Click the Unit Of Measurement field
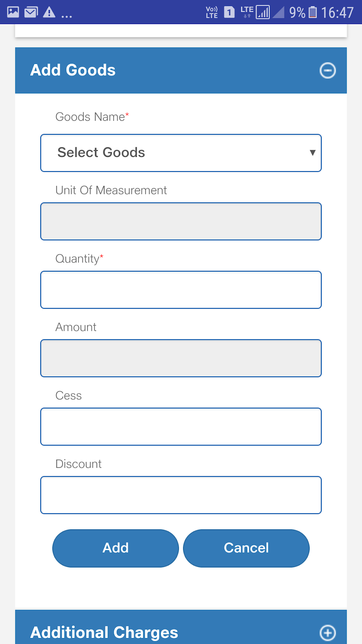The image size is (362, 644). pyautogui.click(x=181, y=221)
